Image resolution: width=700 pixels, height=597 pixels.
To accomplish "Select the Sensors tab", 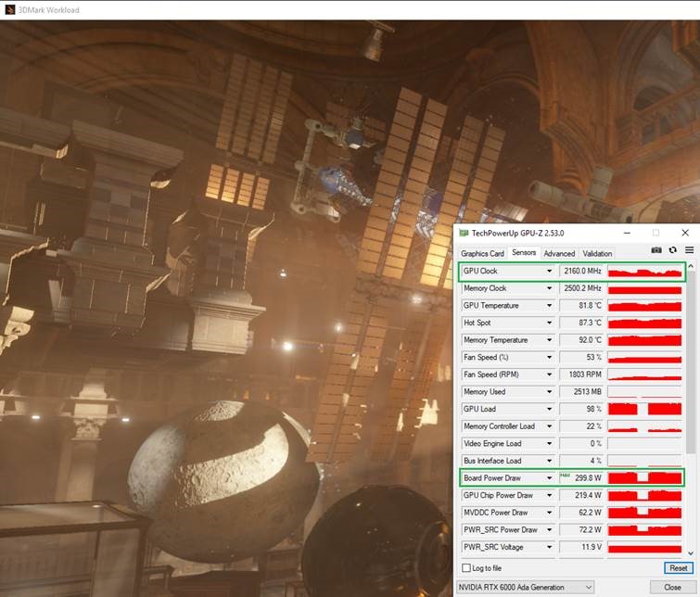I will [x=524, y=253].
